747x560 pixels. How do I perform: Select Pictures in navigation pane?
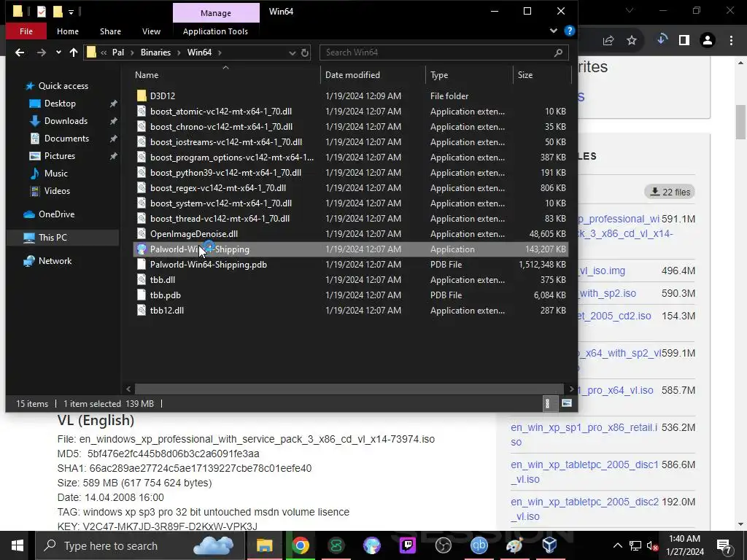(x=60, y=156)
